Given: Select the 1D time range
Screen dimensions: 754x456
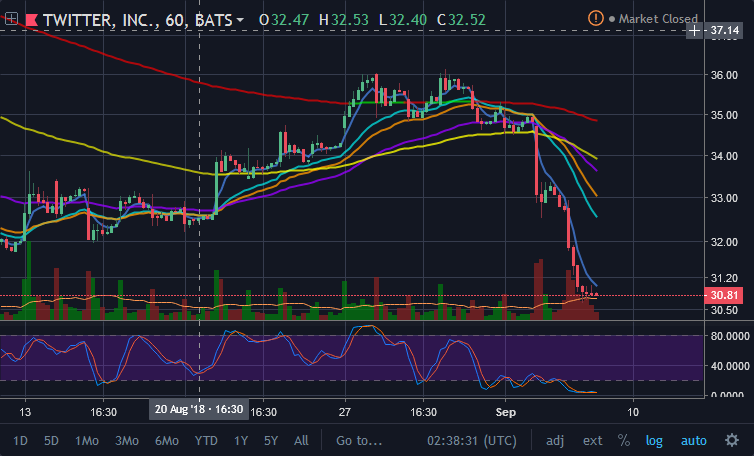Looking at the screenshot, I should pyautogui.click(x=20, y=441).
